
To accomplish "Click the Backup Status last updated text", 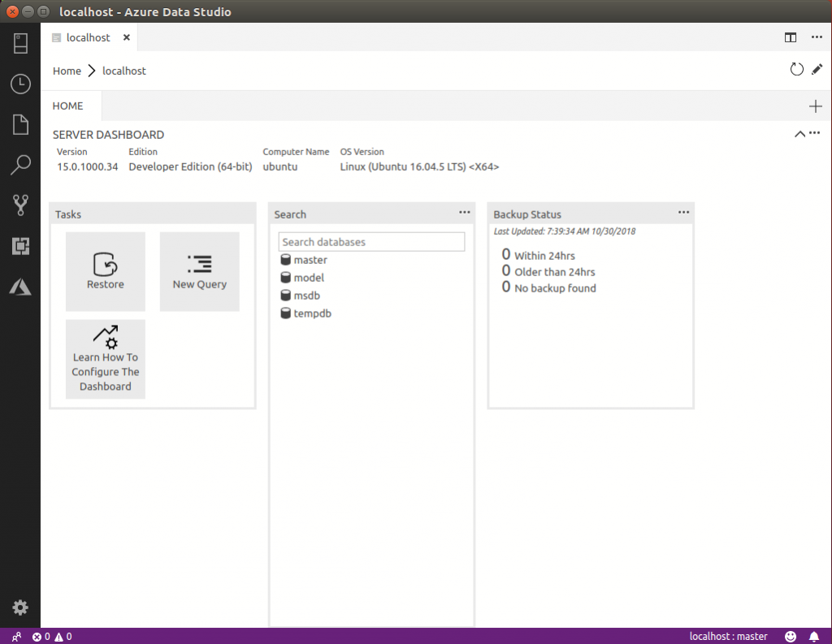I will (x=565, y=231).
